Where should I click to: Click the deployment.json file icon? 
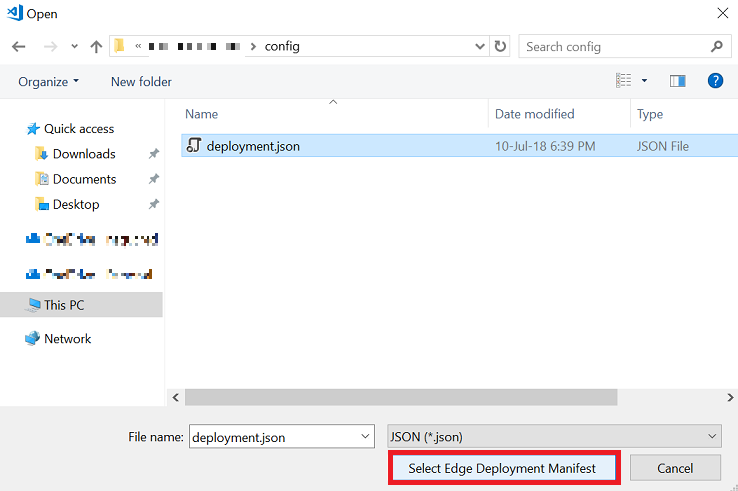coord(193,145)
